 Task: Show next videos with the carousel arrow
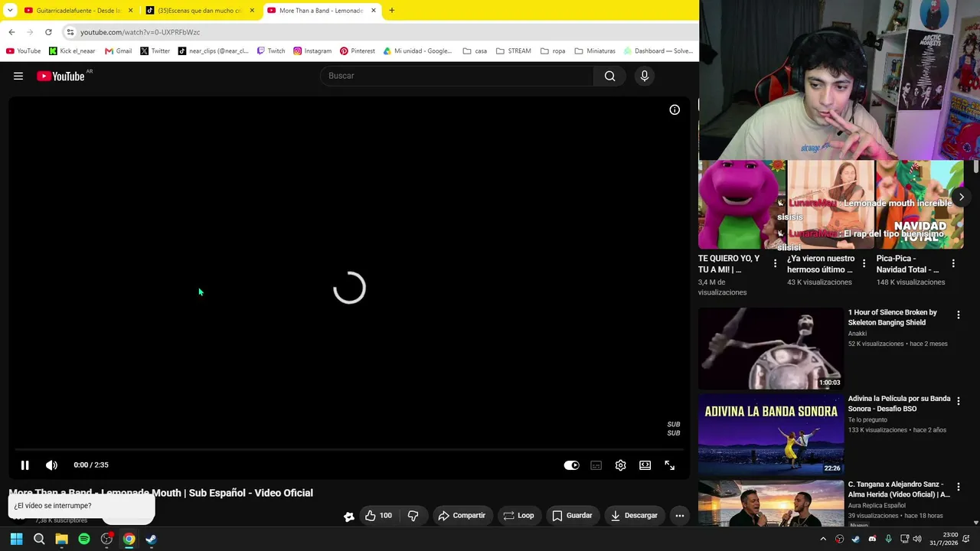point(962,197)
